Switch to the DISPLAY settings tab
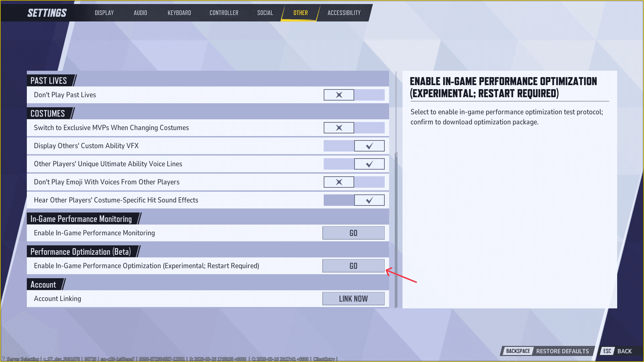Viewport: 644px width, 362px height. pos(104,13)
